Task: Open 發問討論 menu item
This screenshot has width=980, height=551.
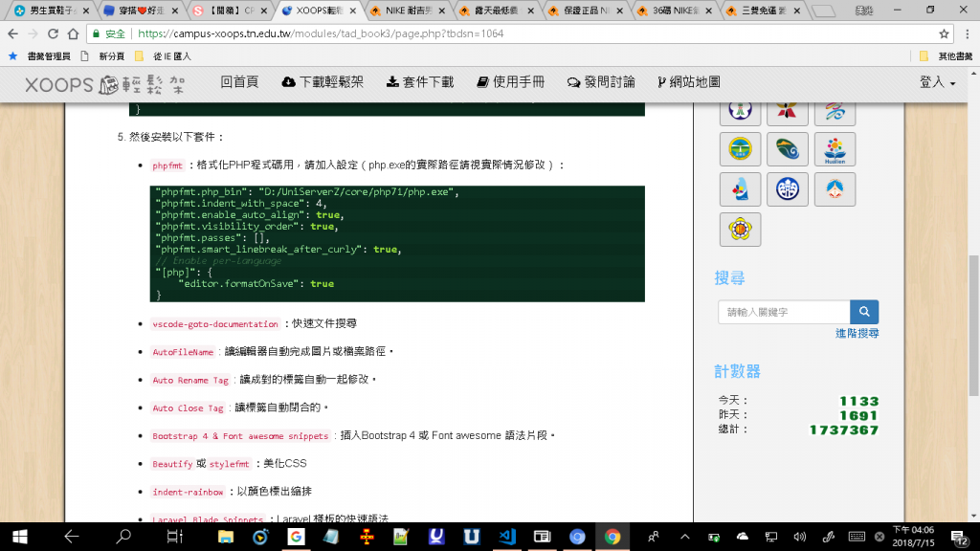Action: (x=601, y=82)
